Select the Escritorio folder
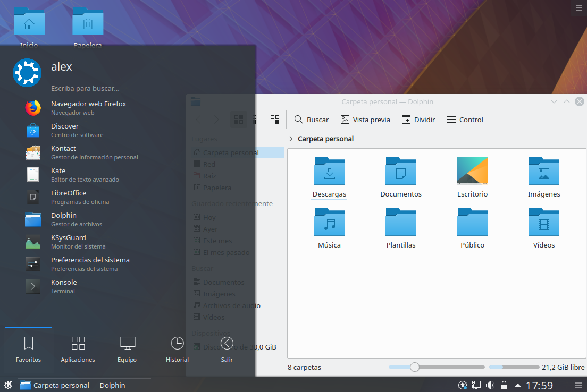The width and height of the screenshot is (587, 392). [x=473, y=177]
